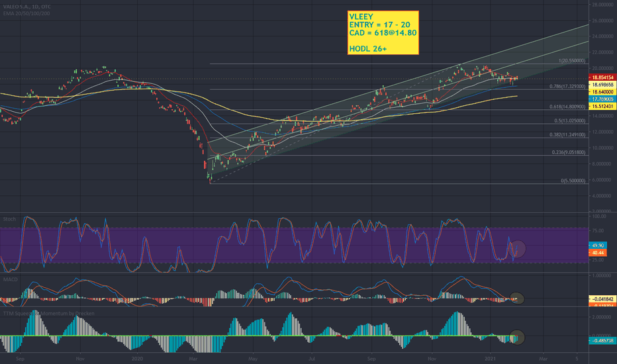This screenshot has height=364, width=617.
Task: Click the 28.000000 price axis label
Action: [x=602, y=5]
